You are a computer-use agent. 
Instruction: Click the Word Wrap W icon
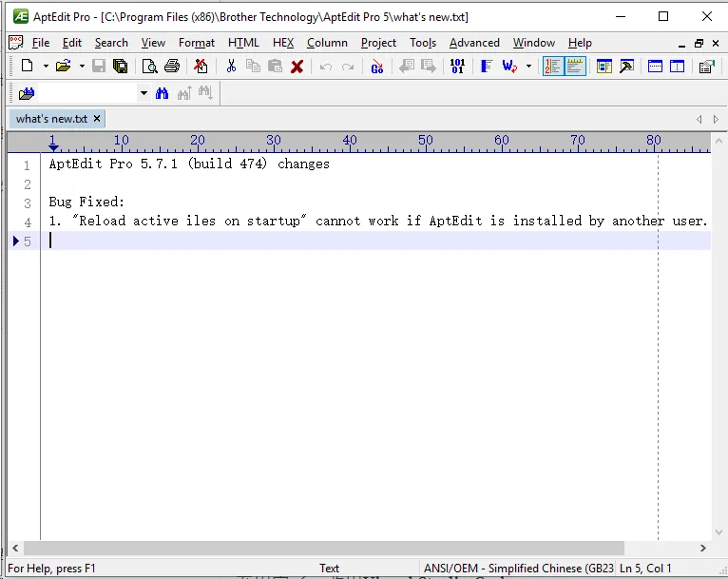[x=509, y=66]
